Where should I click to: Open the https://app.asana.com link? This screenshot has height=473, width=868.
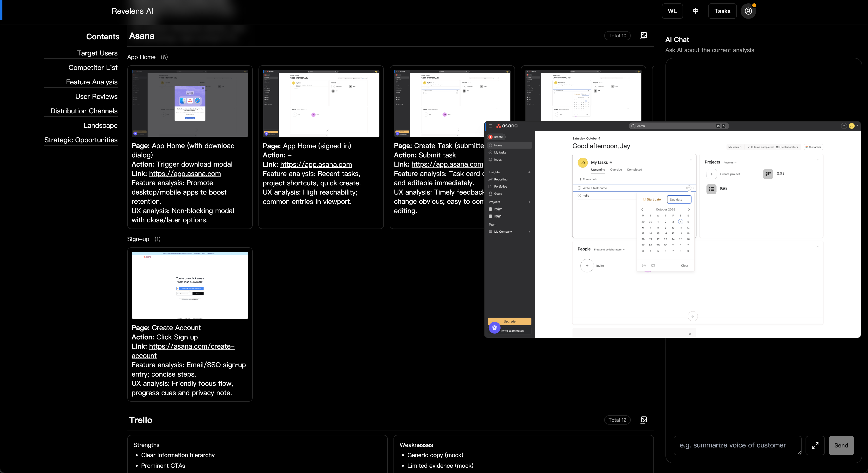316,164
